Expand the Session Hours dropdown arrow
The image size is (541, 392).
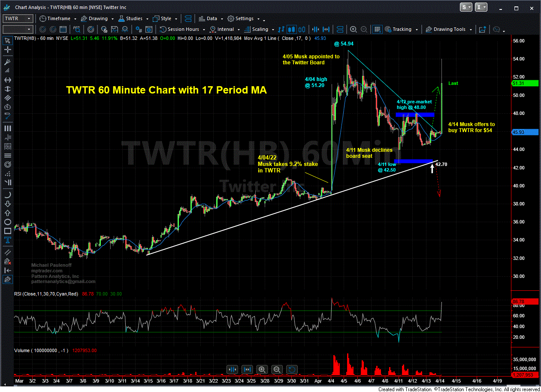[x=204, y=30]
